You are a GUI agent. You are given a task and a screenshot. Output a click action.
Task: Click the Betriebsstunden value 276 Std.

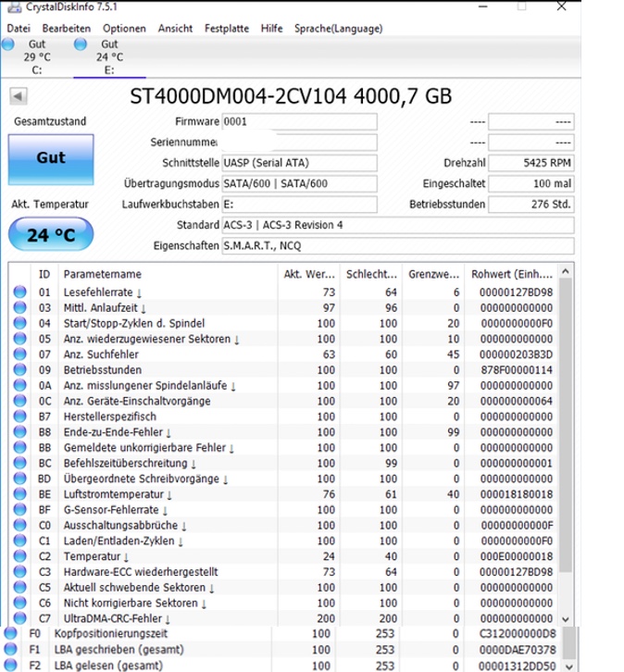coord(531,204)
